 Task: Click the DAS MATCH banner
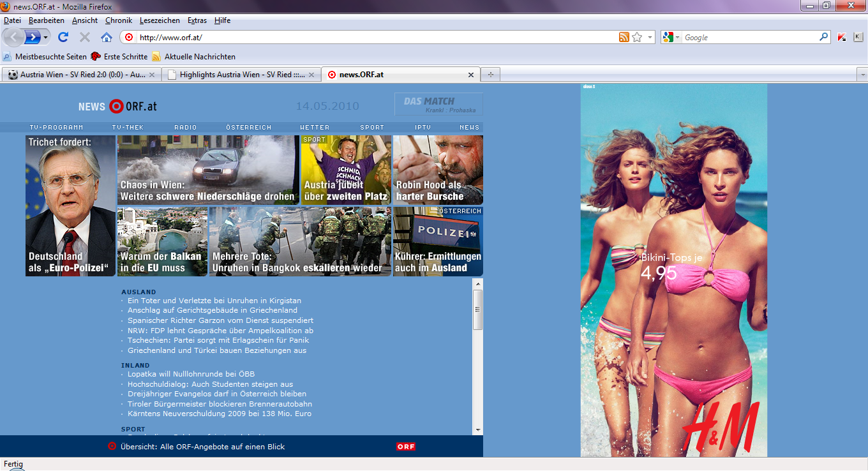coord(438,104)
